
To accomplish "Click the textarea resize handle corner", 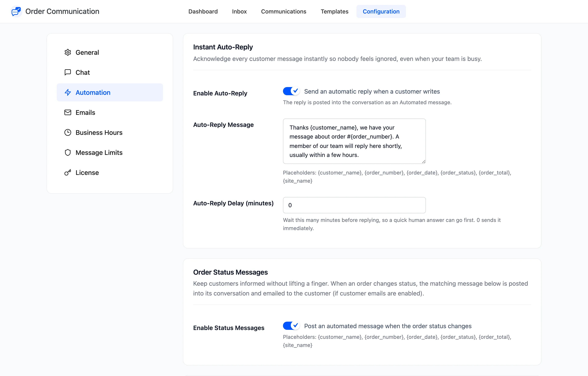I will (423, 162).
